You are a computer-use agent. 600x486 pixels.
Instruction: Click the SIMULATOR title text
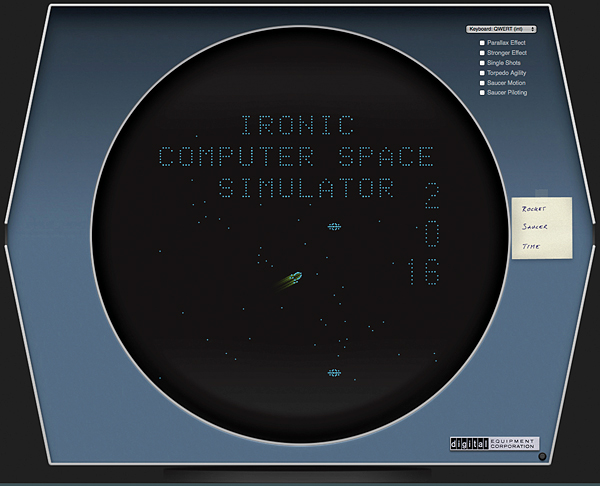[x=306, y=188]
